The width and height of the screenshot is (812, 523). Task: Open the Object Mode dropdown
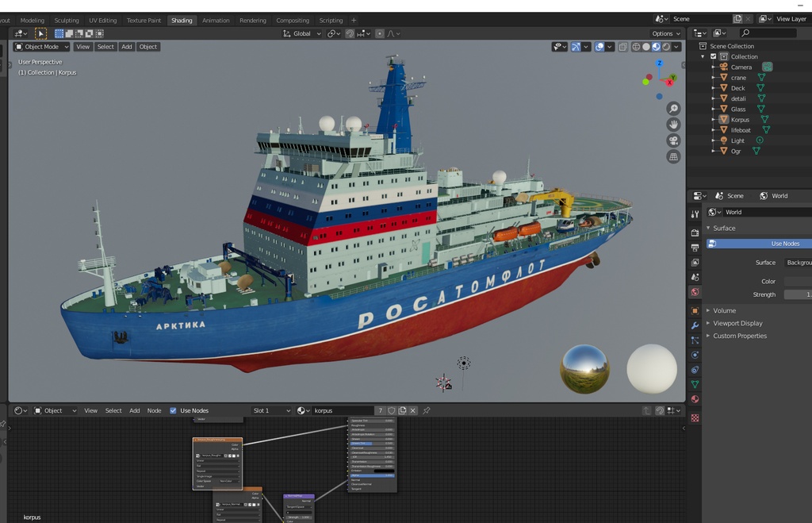42,47
